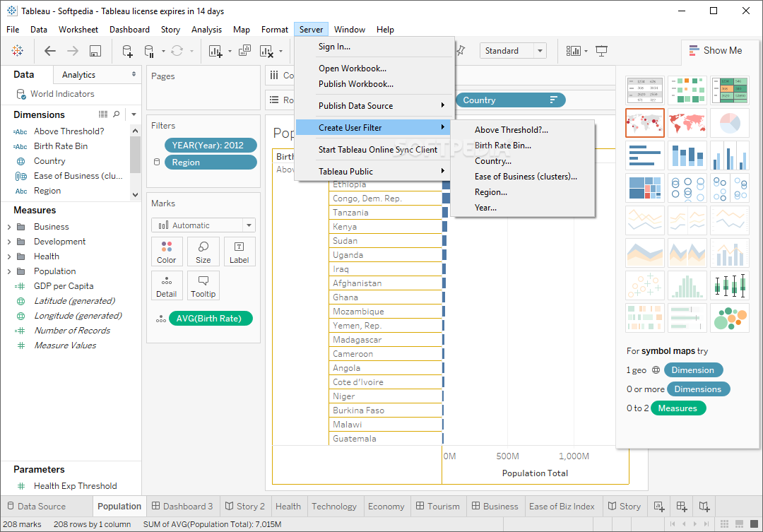Expand the Population measures folder

pyautogui.click(x=8, y=271)
